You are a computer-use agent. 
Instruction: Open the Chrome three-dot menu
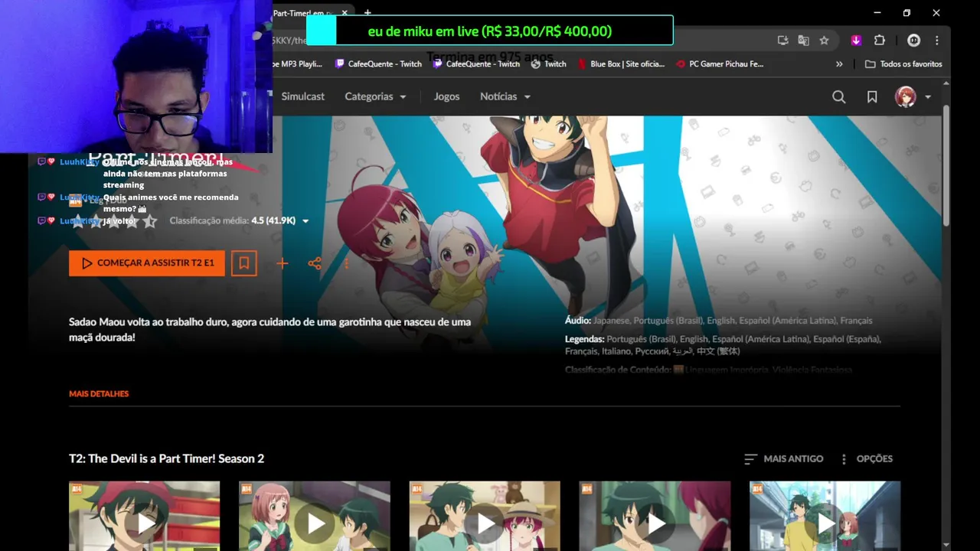pyautogui.click(x=936, y=41)
